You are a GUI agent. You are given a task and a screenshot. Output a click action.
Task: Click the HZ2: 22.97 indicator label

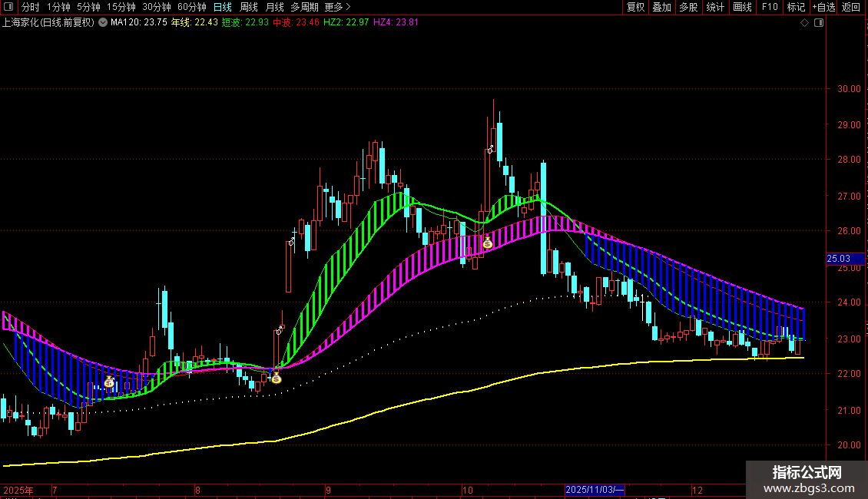[346, 23]
